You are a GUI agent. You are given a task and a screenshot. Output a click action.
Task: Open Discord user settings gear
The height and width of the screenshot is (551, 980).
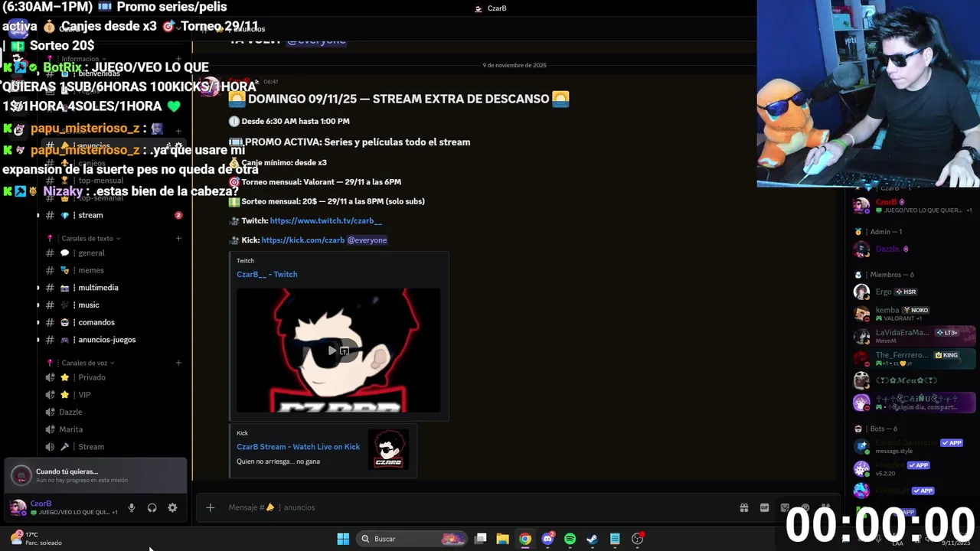[172, 507]
